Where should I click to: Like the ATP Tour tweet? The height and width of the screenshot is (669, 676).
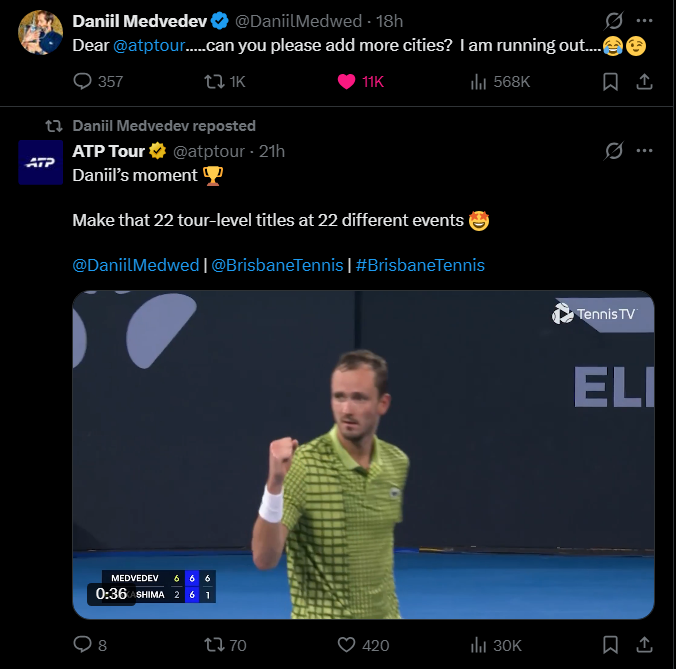pos(346,645)
